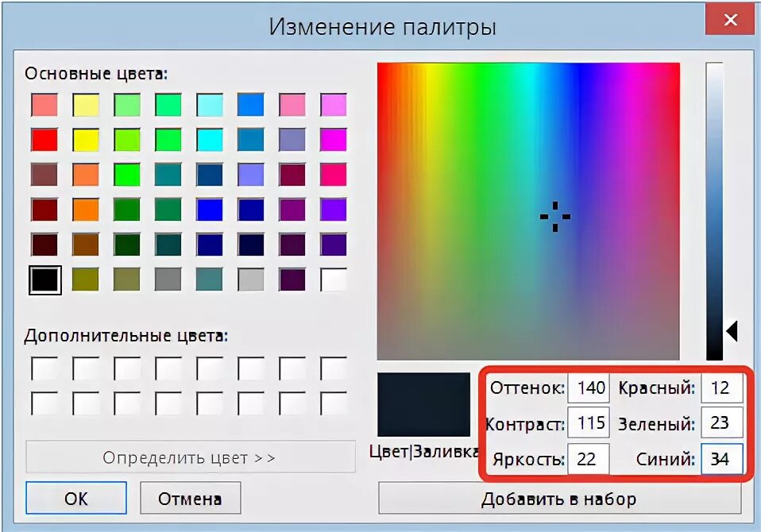This screenshot has height=532, width=761.
Task: Select the light blue swatch in first row
Action: tap(251, 106)
